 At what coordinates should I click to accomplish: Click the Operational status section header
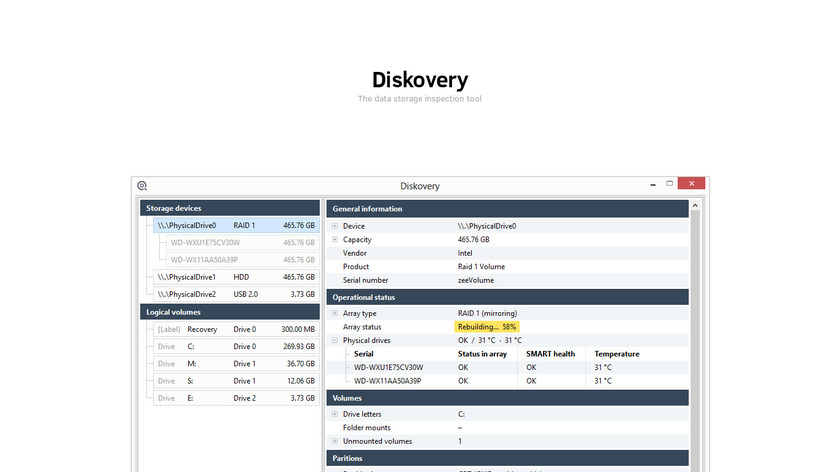(507, 297)
